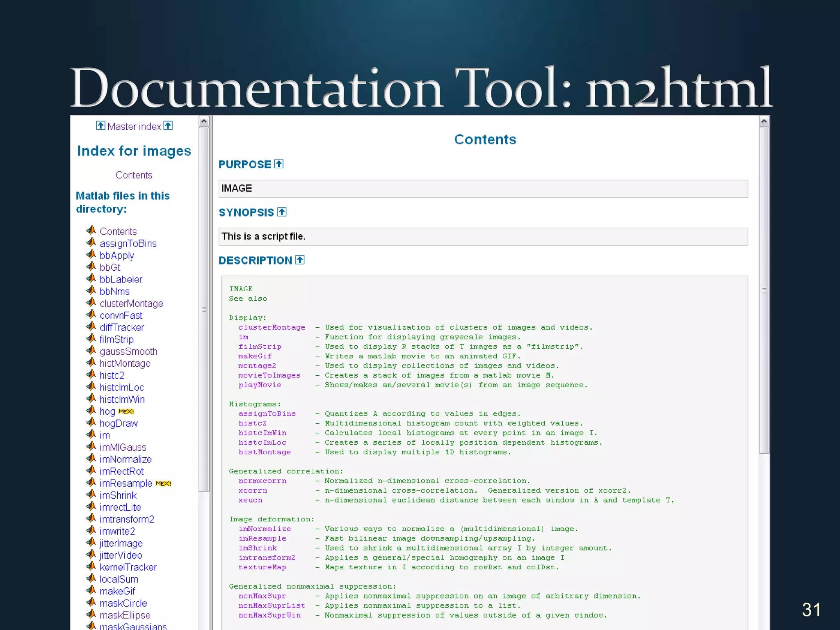Click the MATLAB icon beside clusterMontage in sidebar
840x630 pixels.
click(91, 302)
